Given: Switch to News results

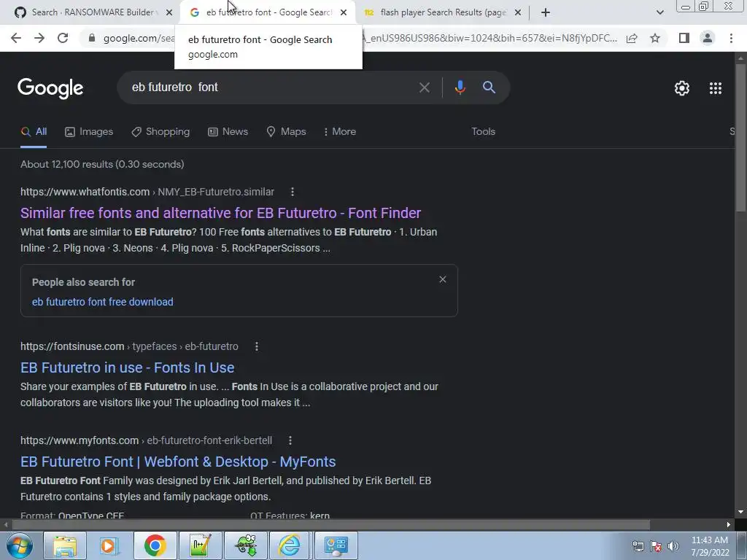Looking at the screenshot, I should [x=228, y=132].
